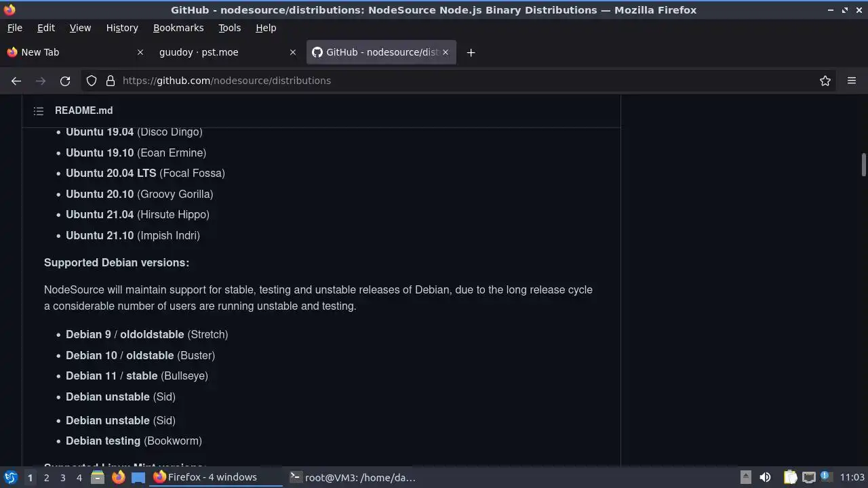Open the clipboard manager tray icon
This screenshot has width=868, height=488.
click(x=790, y=477)
